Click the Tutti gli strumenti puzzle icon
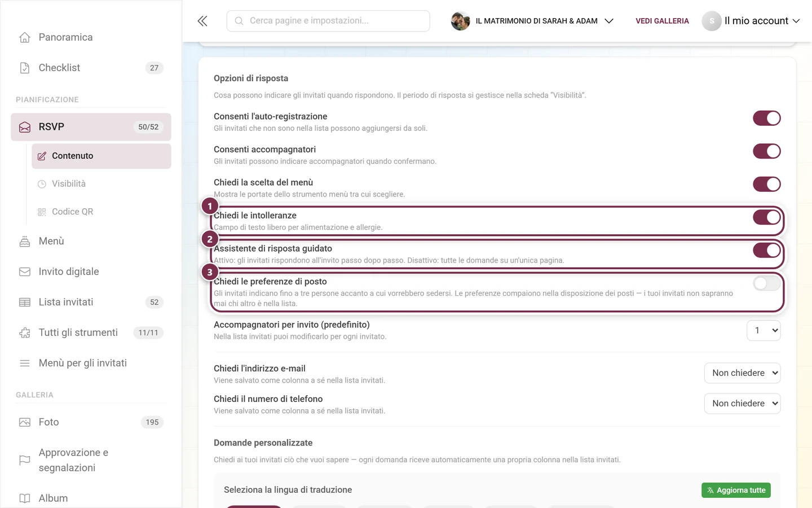The height and width of the screenshot is (508, 812). (x=25, y=332)
